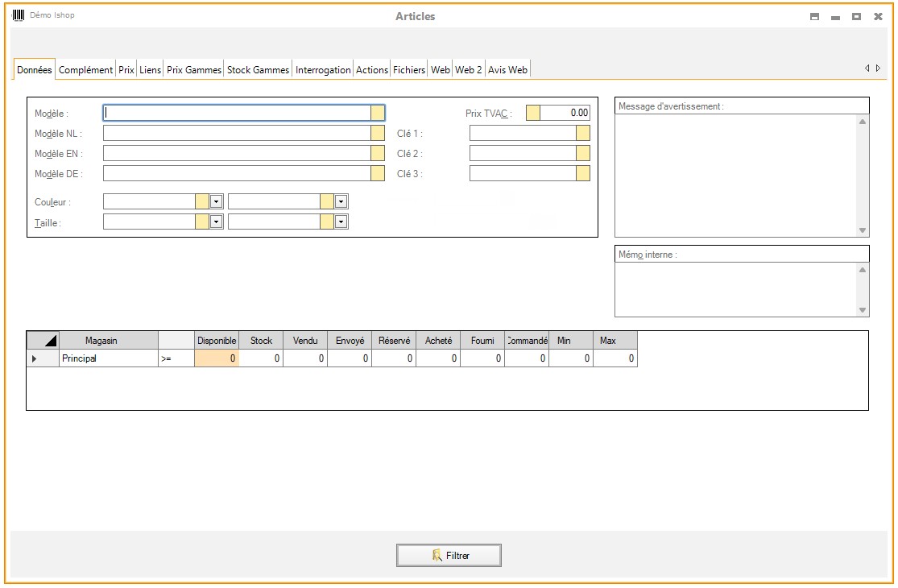Click the barcode app icon in title bar
This screenshot has width=898, height=588.
18,15
